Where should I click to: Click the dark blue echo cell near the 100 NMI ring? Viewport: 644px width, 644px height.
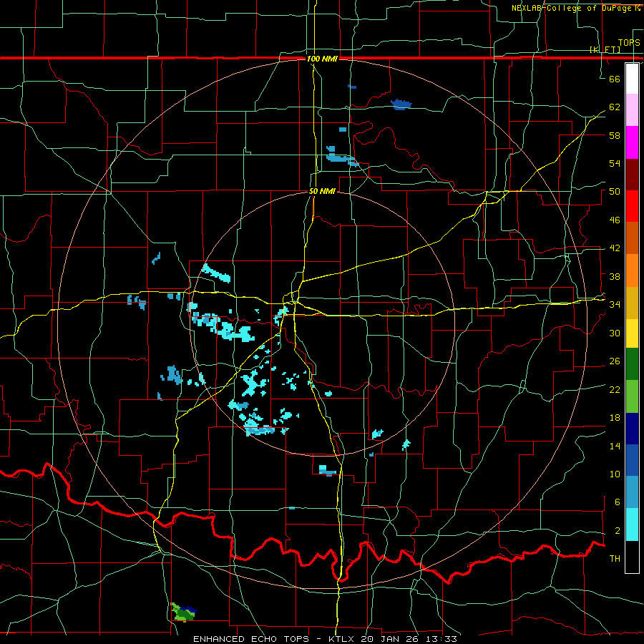tap(401, 104)
